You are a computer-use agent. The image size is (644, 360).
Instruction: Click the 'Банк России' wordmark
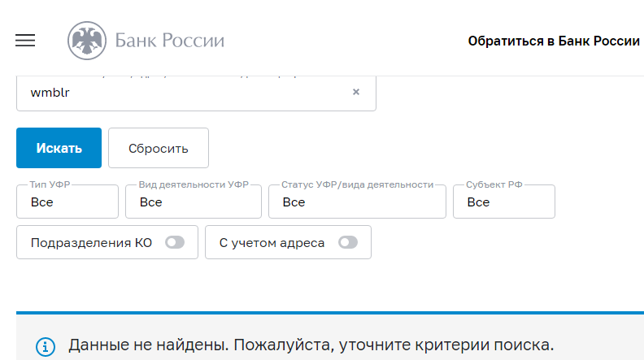(170, 41)
